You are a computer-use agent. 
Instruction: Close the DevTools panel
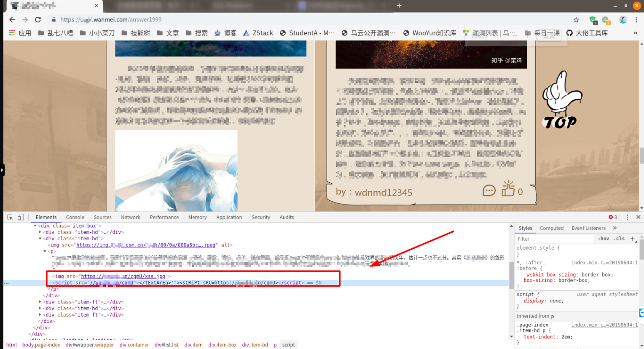click(638, 217)
